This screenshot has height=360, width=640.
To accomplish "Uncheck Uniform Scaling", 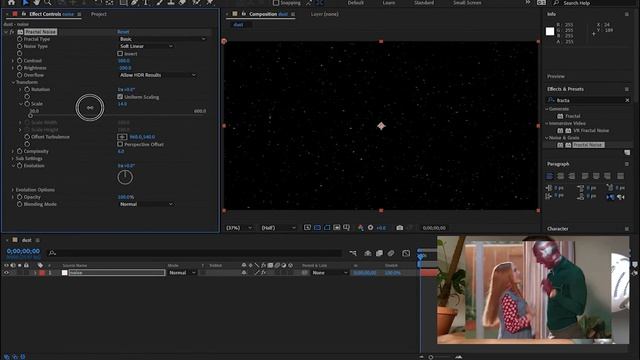I will click(120, 97).
